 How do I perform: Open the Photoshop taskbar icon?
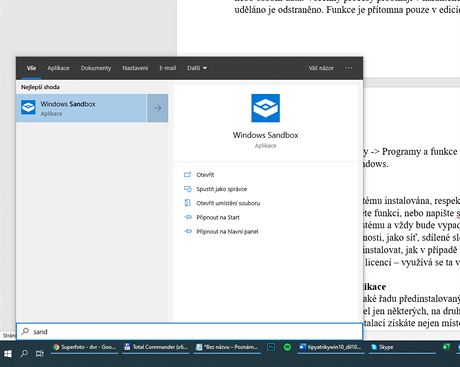[271, 347]
